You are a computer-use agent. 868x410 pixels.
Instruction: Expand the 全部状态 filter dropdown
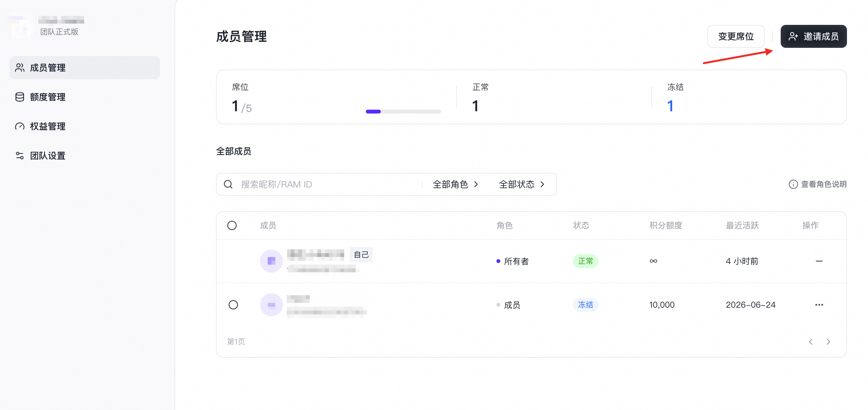pyautogui.click(x=522, y=184)
